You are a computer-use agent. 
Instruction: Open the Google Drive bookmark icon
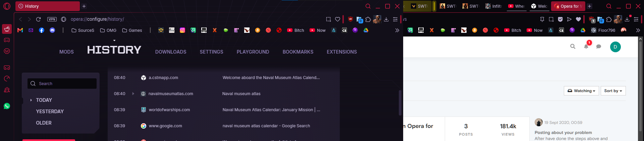coord(366,30)
